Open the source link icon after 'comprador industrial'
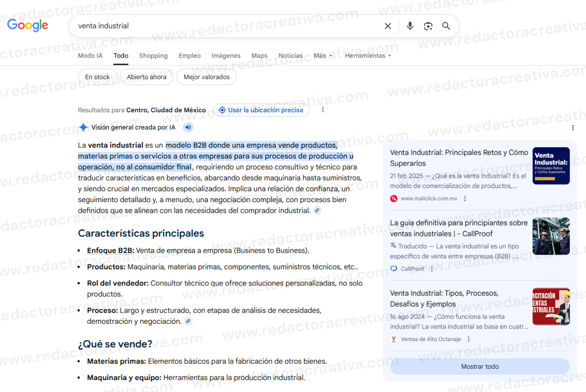 (317, 211)
